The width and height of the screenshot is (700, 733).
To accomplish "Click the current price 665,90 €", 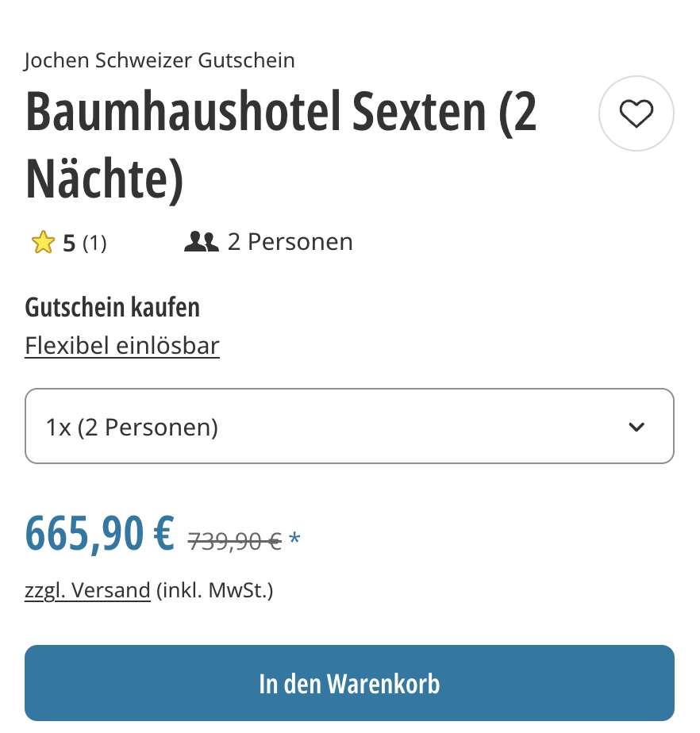I will coord(100,534).
